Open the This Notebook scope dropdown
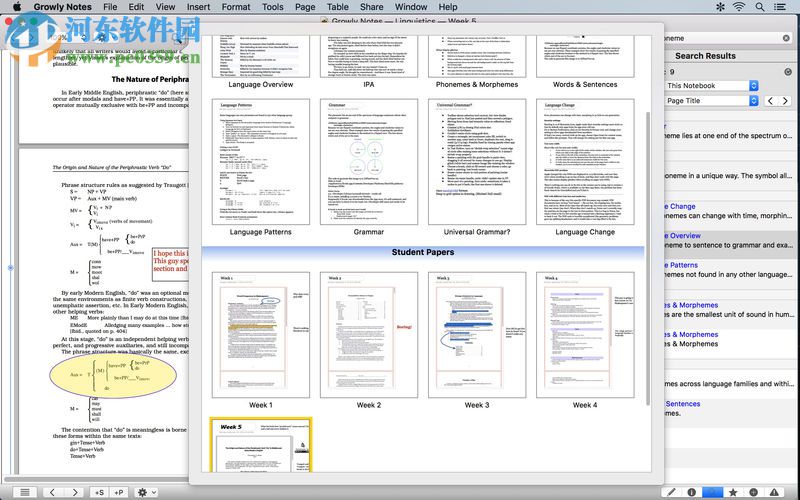The image size is (800, 500). (712, 86)
